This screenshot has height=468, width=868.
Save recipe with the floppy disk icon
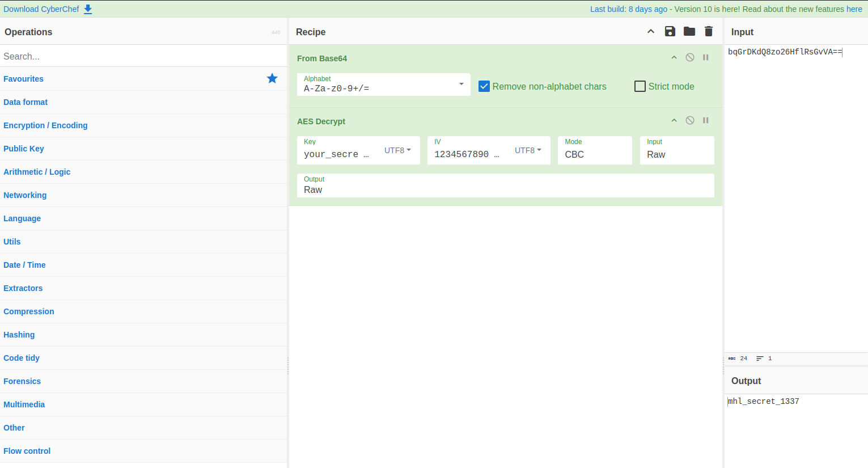point(670,31)
